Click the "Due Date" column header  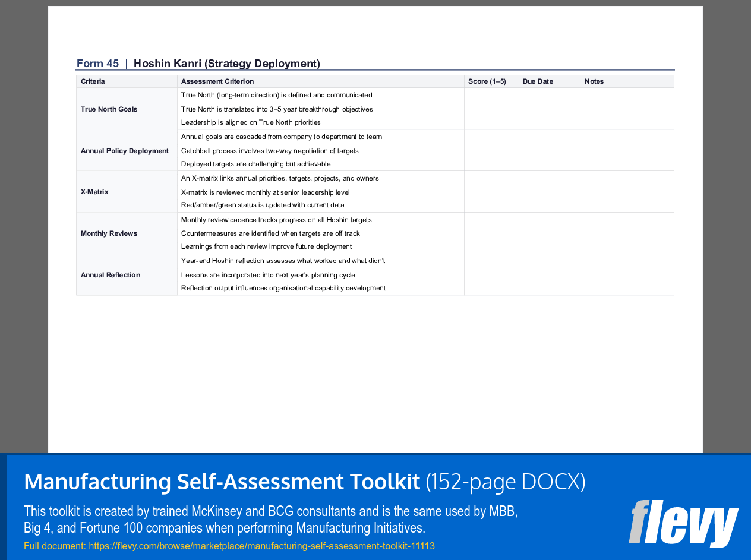pyautogui.click(x=538, y=81)
